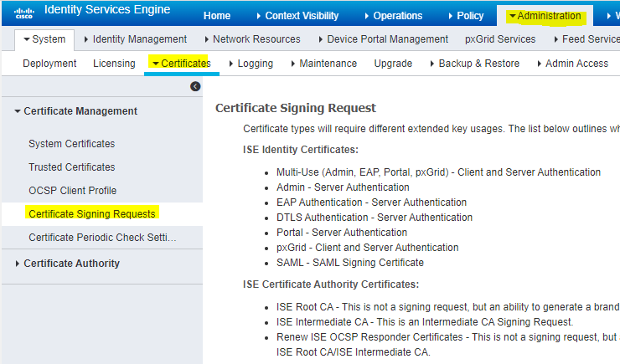
Task: Collapse the Certificate Management section
Action: 76,111
